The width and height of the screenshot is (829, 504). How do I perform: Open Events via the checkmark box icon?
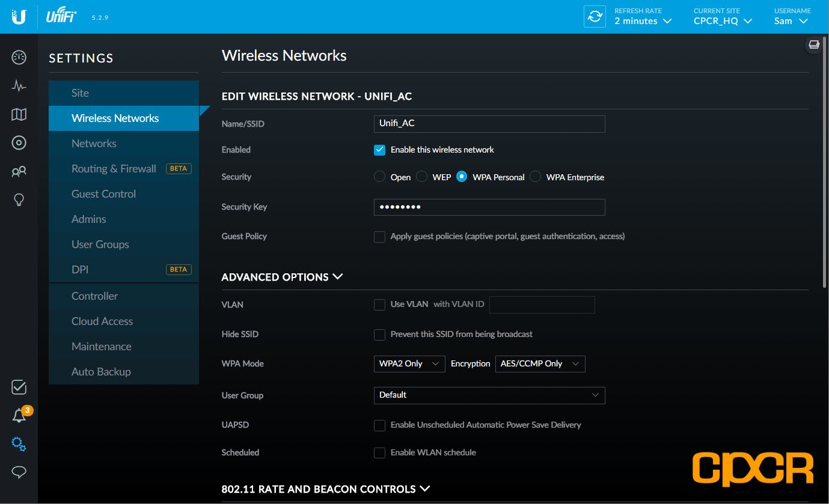click(19, 387)
